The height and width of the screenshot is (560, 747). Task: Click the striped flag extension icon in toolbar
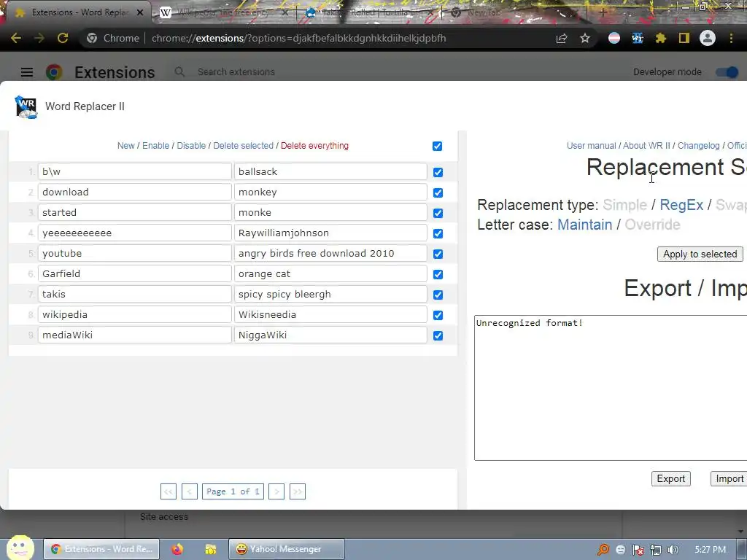pos(614,38)
